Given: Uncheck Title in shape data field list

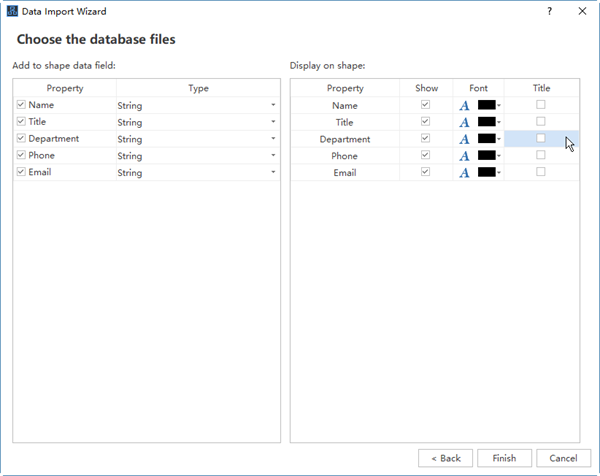Looking at the screenshot, I should pyautogui.click(x=21, y=121).
